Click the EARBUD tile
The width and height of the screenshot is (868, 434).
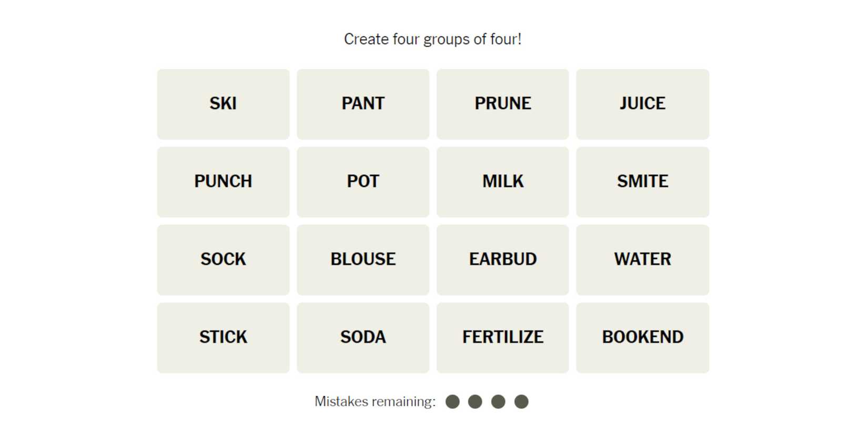[x=502, y=259]
